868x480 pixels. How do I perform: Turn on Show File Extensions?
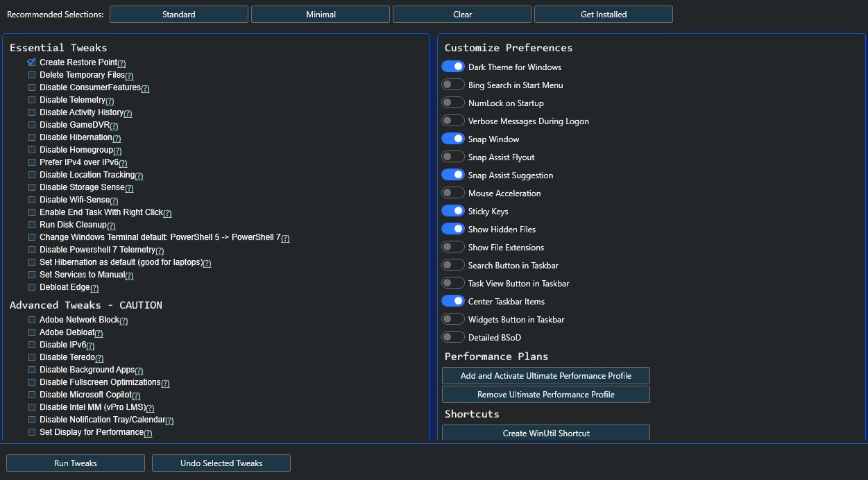(x=453, y=247)
